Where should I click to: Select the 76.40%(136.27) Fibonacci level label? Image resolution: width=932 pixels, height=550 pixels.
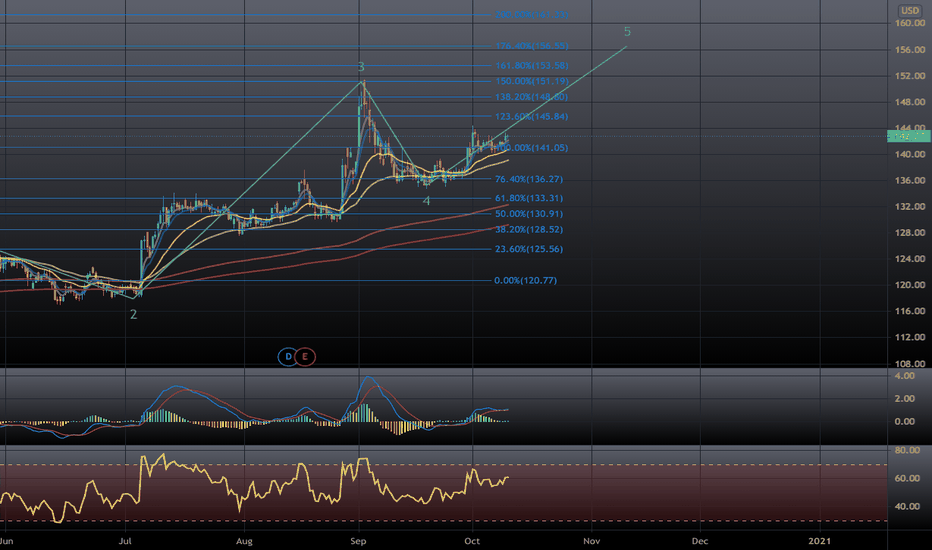click(x=528, y=179)
